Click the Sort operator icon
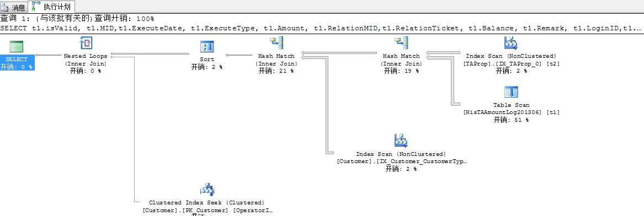 [206, 46]
